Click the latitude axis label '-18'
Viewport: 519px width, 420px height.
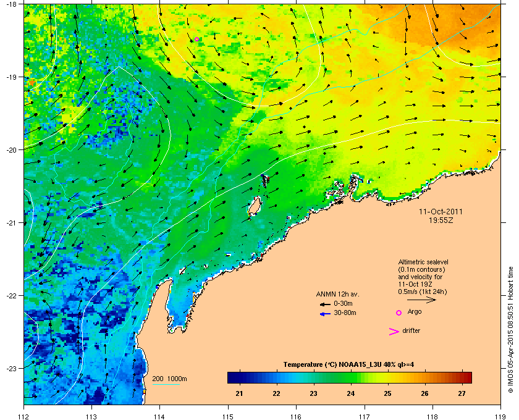tap(12, 4)
